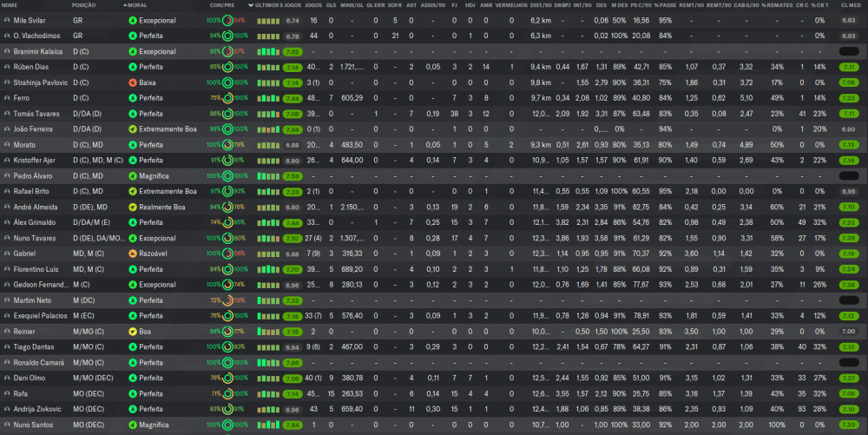Select position text 'D (C), MD, M (C)'
Screen dimensions: 868x435
(98, 161)
